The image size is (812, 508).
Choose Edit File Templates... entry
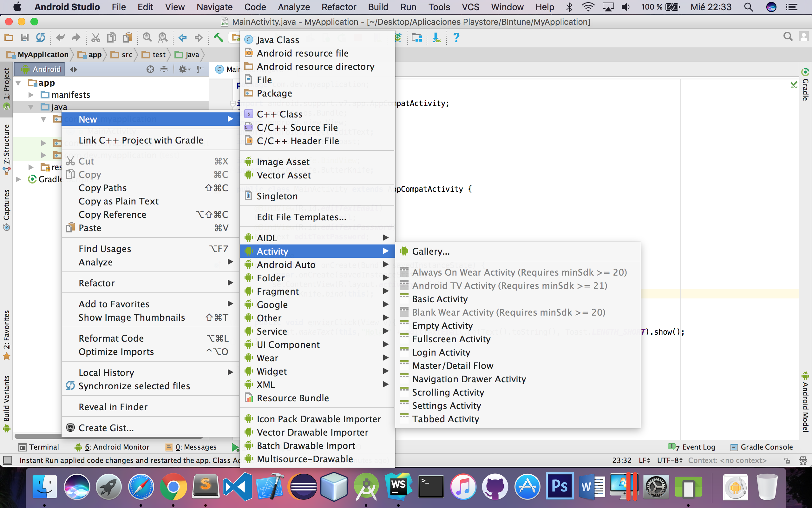coord(317,217)
